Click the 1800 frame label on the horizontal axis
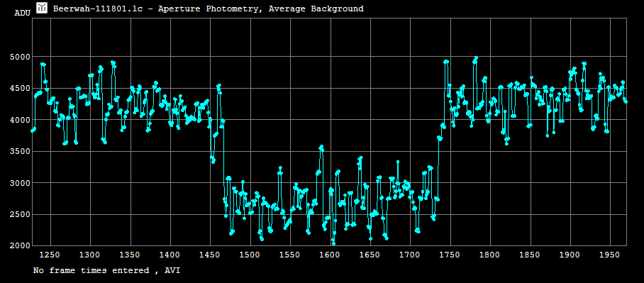The width and height of the screenshot is (644, 283). (x=490, y=255)
